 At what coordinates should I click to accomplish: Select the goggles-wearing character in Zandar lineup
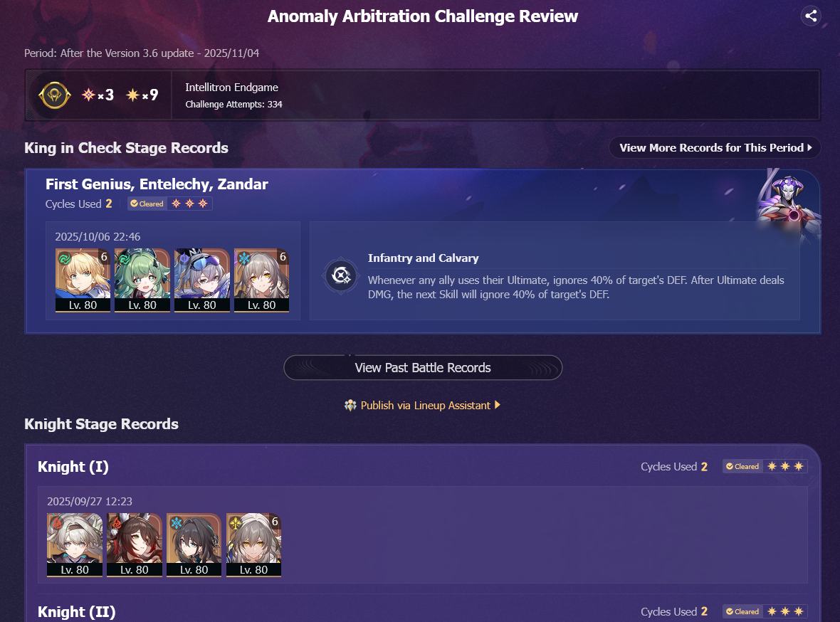tap(202, 280)
